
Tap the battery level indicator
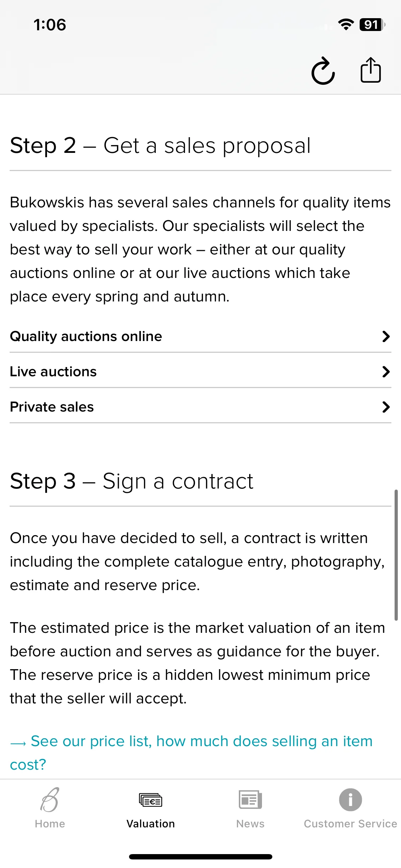pos(372,25)
